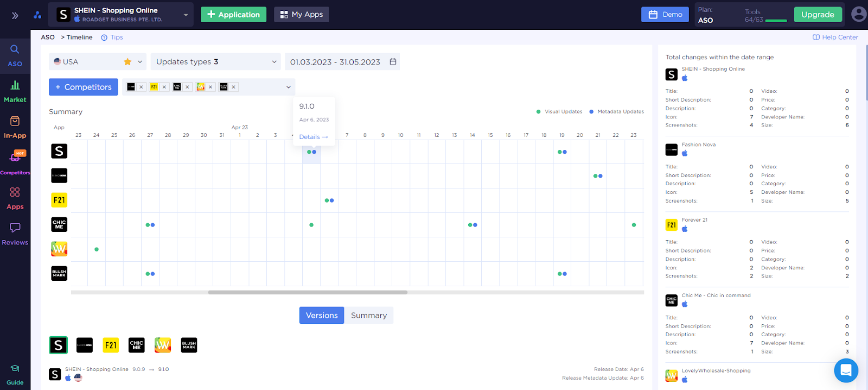Open the date range 01.03.2023 - 31.05.2023 field
868x390 pixels.
tap(342, 62)
